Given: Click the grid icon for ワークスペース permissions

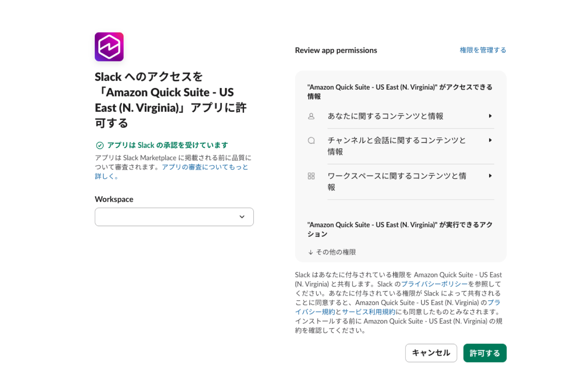Looking at the screenshot, I should coord(311,176).
